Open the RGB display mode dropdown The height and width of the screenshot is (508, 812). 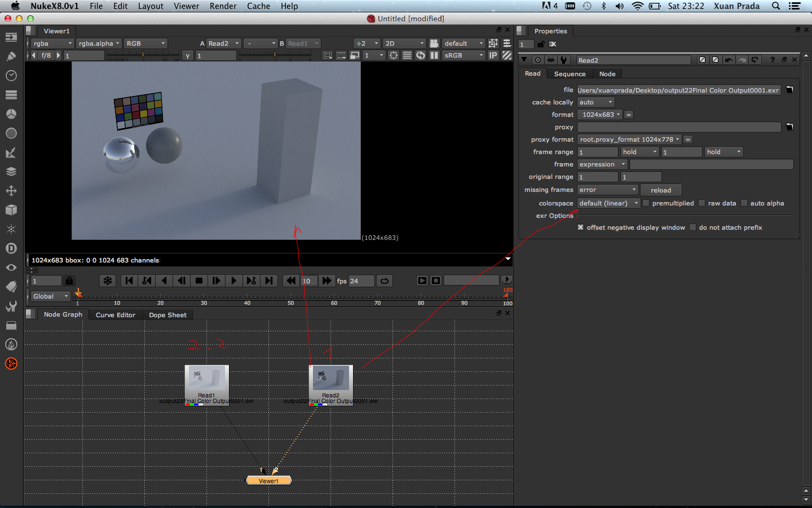tap(145, 43)
